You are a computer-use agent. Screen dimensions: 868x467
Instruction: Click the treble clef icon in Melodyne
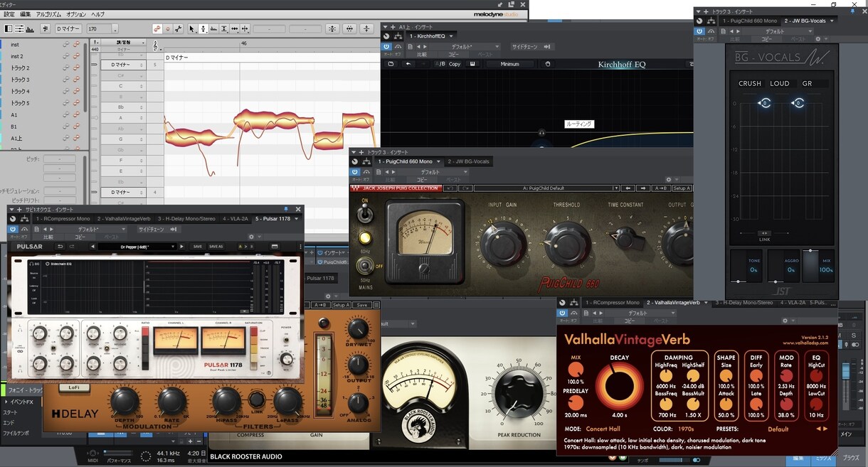pyautogui.click(x=156, y=45)
